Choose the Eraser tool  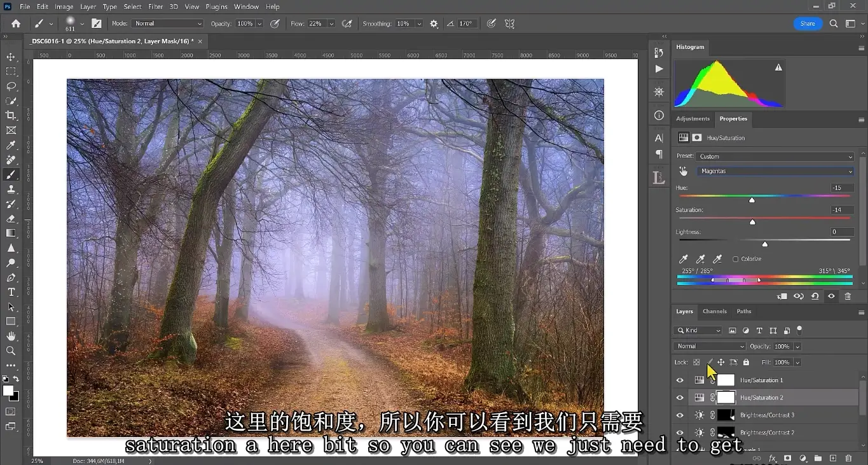click(x=11, y=218)
